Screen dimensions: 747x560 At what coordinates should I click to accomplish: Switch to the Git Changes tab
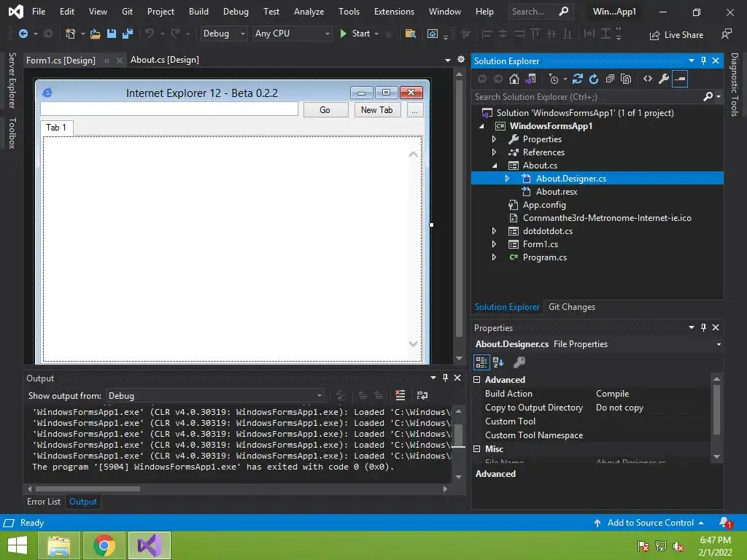click(572, 307)
